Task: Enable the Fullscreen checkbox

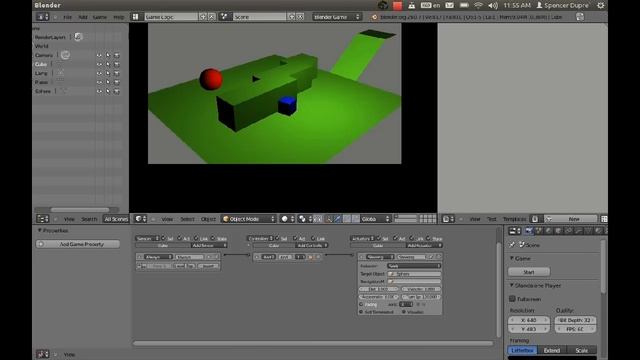Action: click(512, 299)
